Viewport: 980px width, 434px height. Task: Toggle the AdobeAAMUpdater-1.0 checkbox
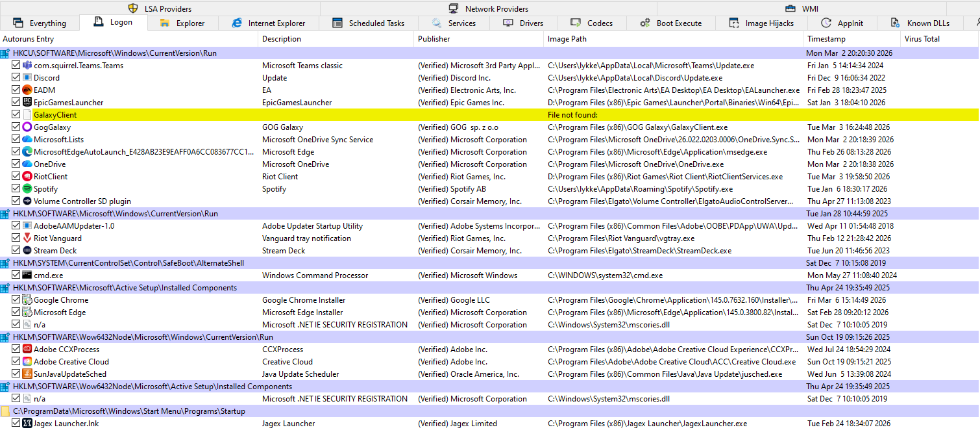[16, 226]
